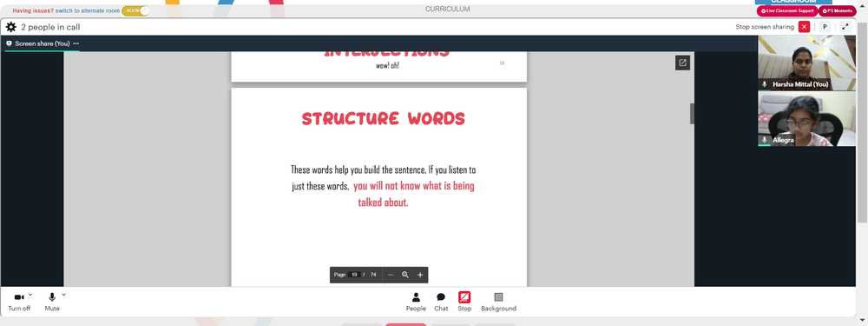
Task: Click Harsha Mittal video thumbnail
Action: click(806, 63)
